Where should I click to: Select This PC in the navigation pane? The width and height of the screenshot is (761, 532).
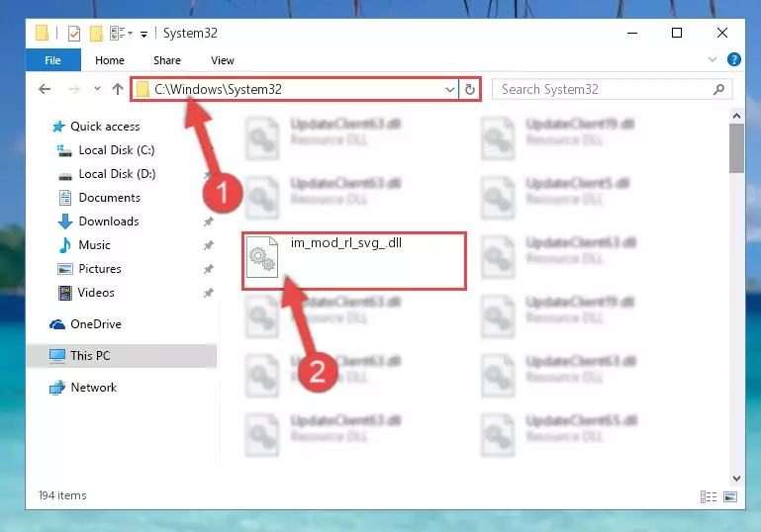click(122, 355)
